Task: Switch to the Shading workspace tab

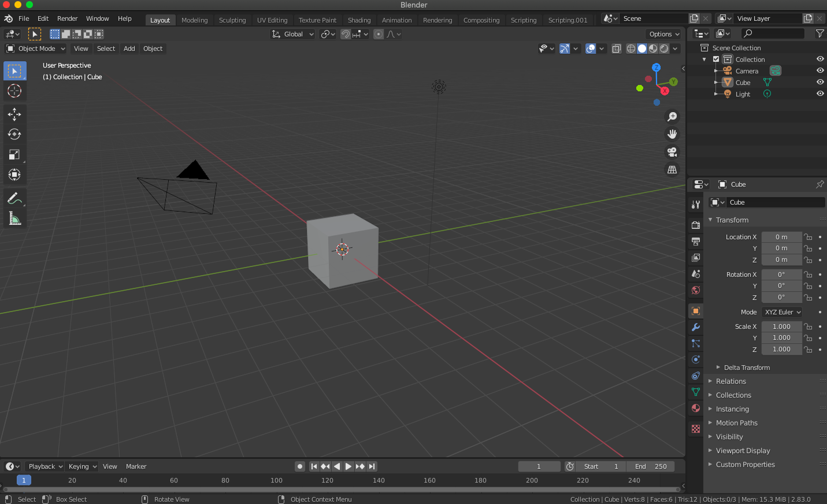Action: [359, 20]
